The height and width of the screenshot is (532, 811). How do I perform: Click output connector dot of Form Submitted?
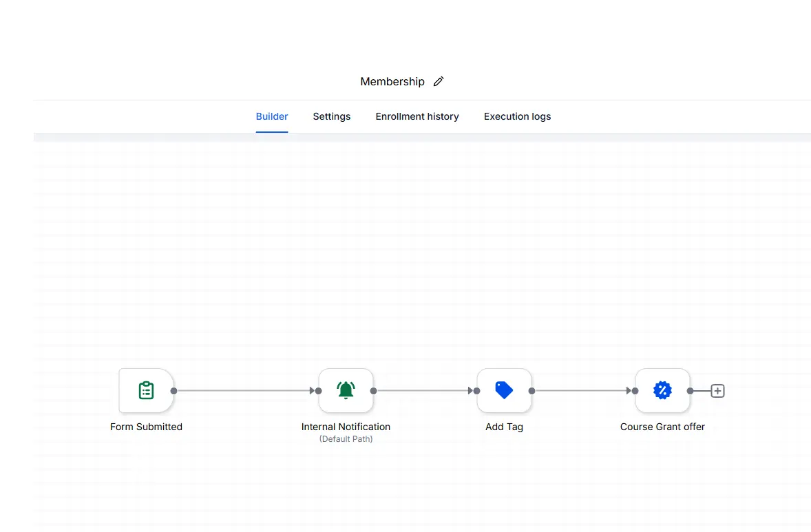tap(173, 391)
